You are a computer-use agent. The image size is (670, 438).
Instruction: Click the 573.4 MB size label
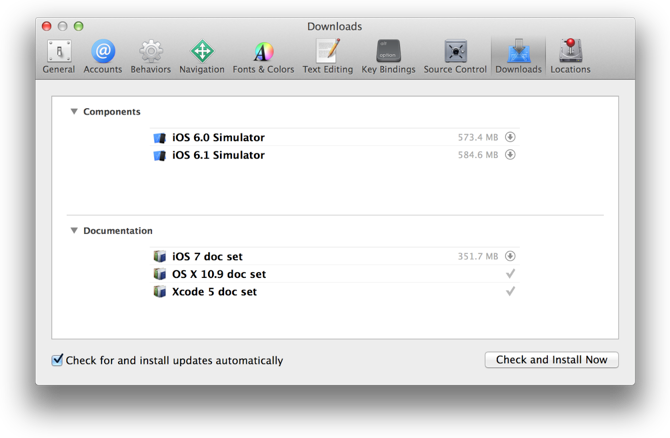pos(478,138)
